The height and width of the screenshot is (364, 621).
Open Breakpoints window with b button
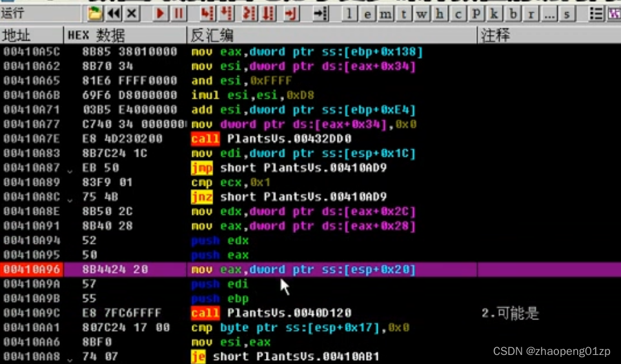513,14
